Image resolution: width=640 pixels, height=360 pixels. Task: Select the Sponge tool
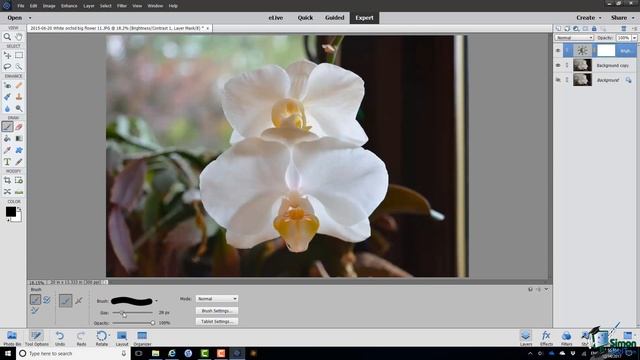(19, 109)
